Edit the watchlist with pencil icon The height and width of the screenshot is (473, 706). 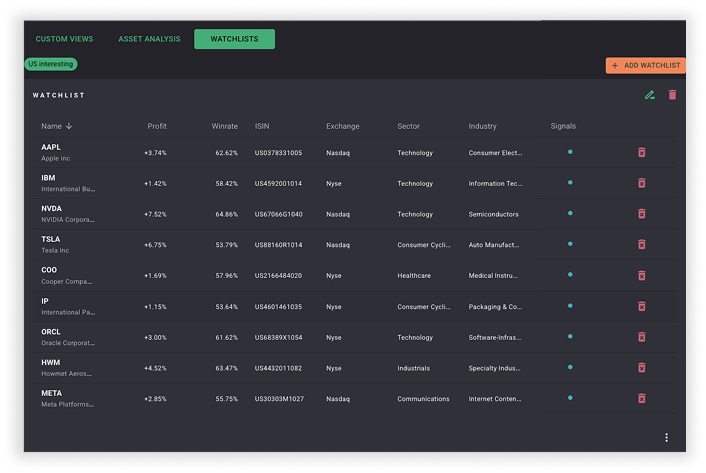(650, 95)
